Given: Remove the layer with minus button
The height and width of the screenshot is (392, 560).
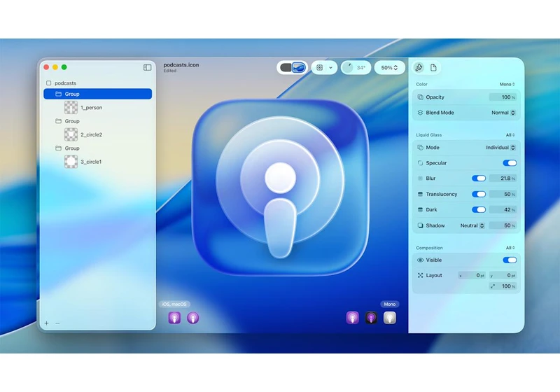Looking at the screenshot, I should tap(57, 323).
